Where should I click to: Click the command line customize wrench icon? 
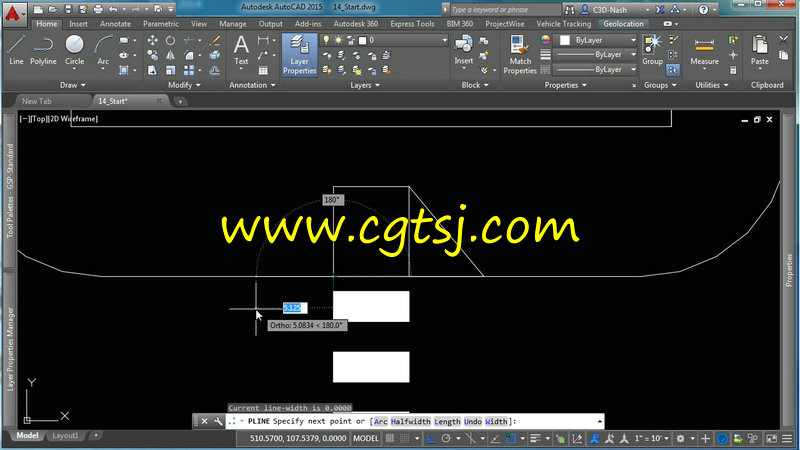[218, 421]
